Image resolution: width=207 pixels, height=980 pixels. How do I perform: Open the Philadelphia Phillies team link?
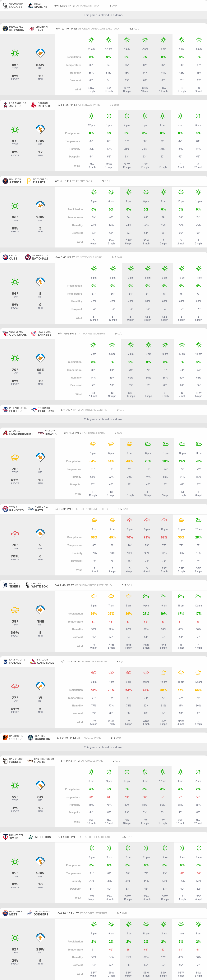[15, 410]
